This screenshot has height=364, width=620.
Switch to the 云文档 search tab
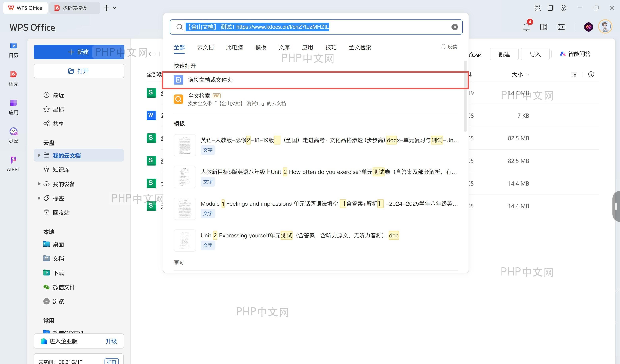pos(205,47)
